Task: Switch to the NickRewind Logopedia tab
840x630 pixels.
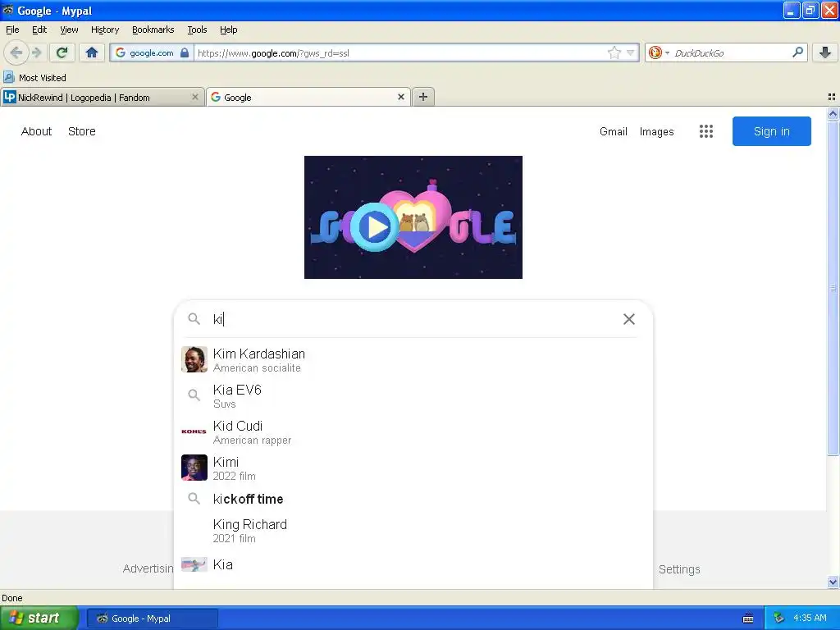Action: (x=102, y=97)
